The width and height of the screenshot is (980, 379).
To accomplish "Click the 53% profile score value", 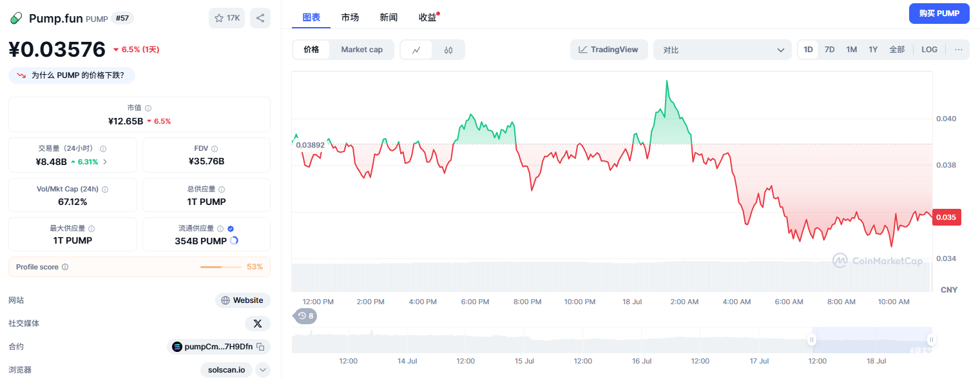I will click(x=255, y=267).
